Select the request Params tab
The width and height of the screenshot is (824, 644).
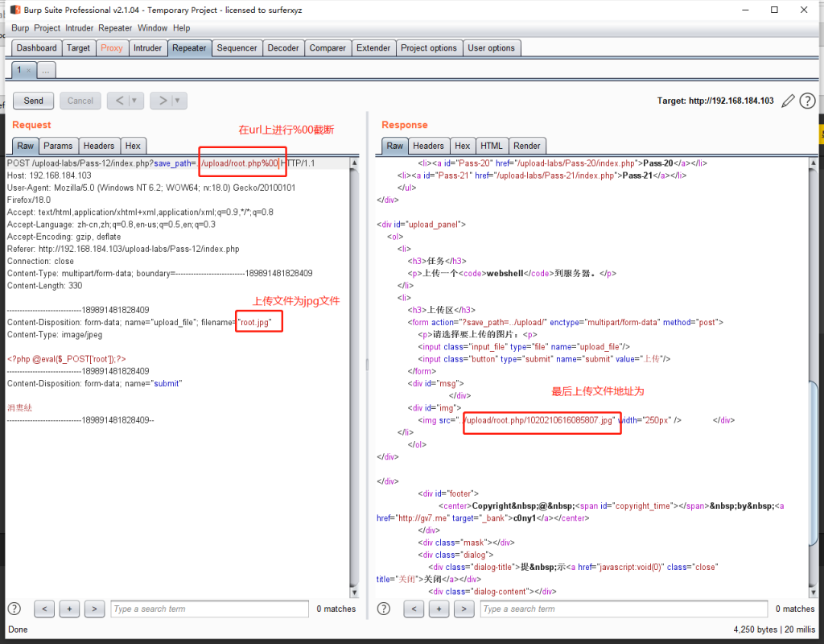(x=58, y=146)
